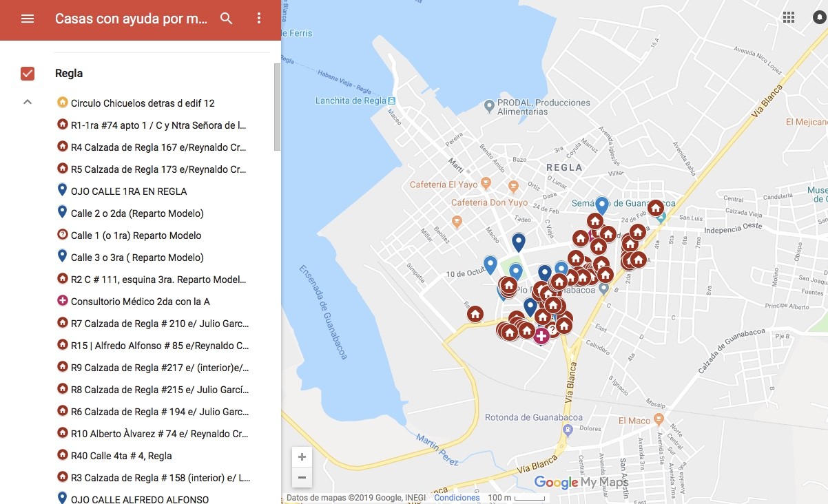Click the PRODAL Producciones Alimentarias marker
The height and width of the screenshot is (504, 828).
coord(489,106)
